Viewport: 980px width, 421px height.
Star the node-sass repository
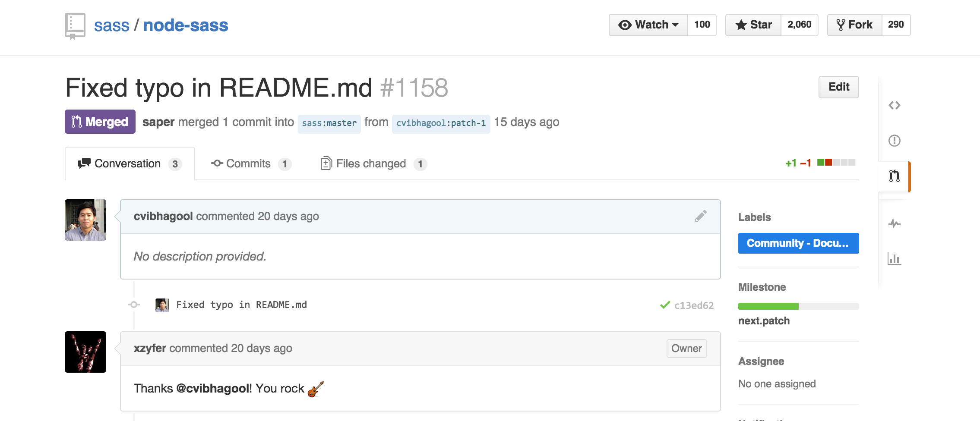753,25
